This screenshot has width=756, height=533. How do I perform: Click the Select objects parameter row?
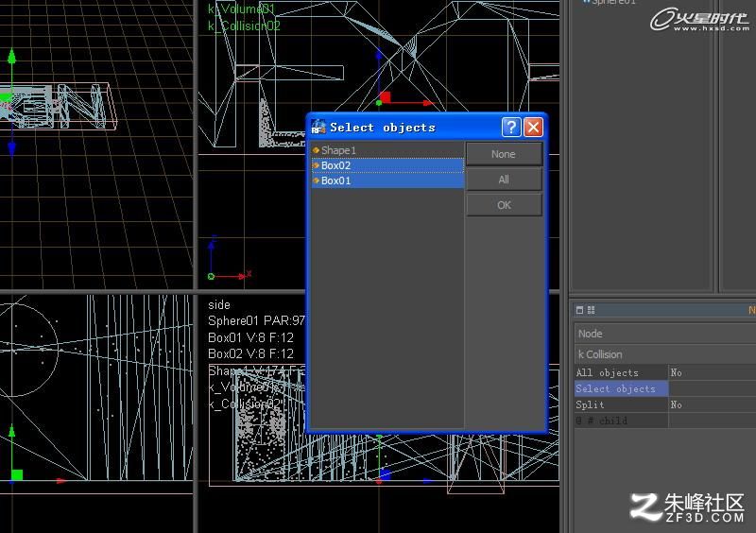pyautogui.click(x=665, y=388)
